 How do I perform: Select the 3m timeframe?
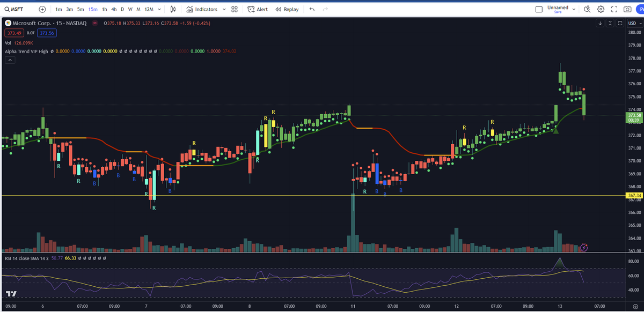click(x=69, y=9)
